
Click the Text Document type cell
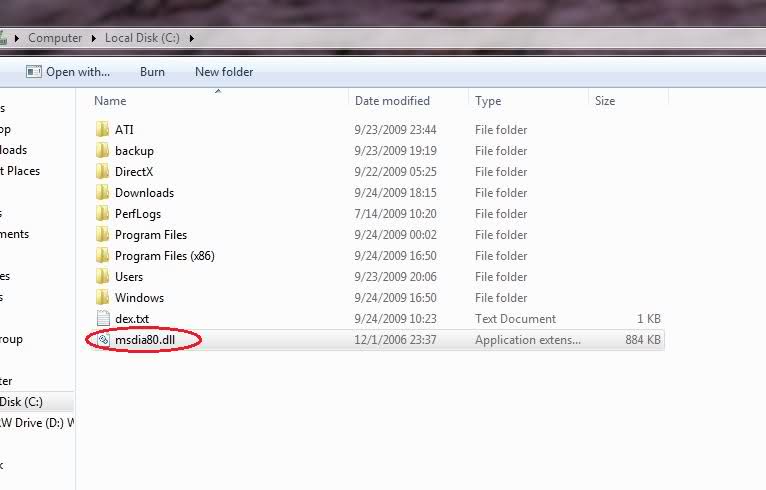coord(515,319)
